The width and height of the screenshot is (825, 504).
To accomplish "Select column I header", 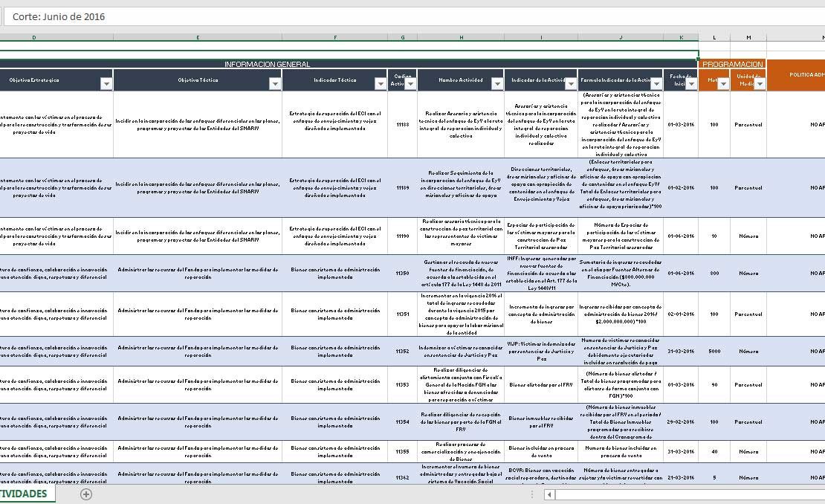I will pyautogui.click(x=541, y=37).
